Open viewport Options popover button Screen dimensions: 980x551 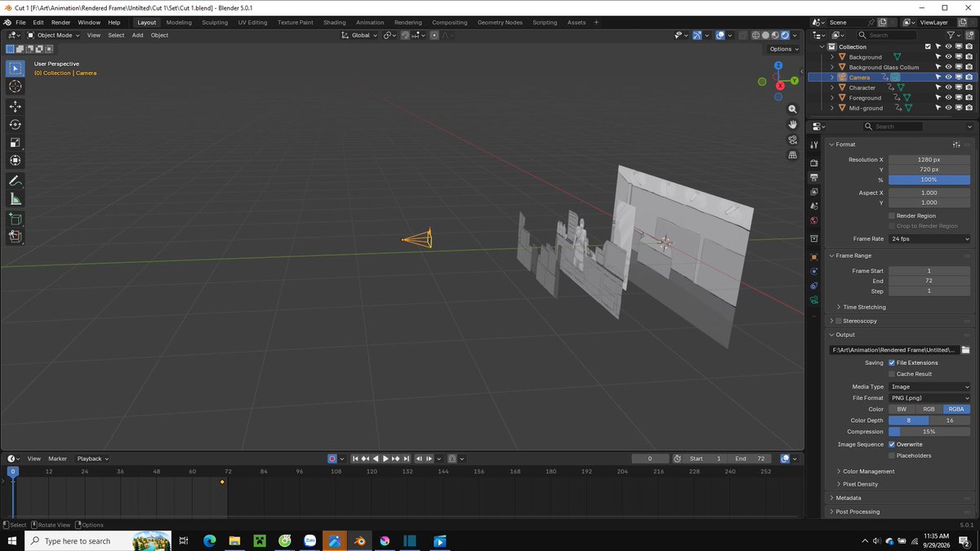[x=783, y=49]
